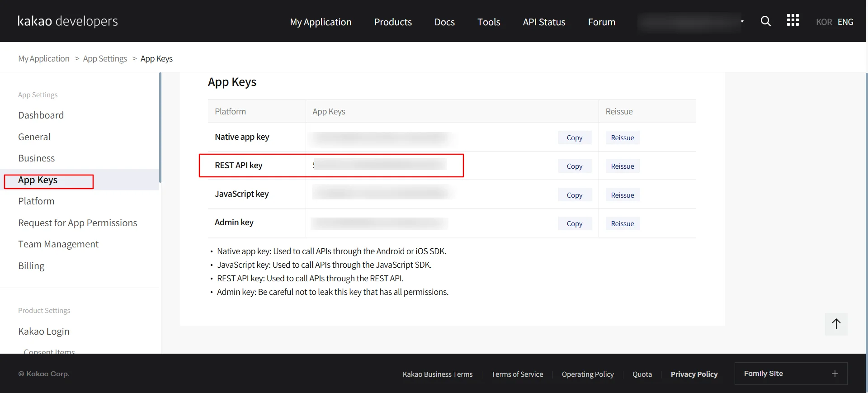Click the sidebar scrollbar
The width and height of the screenshot is (868, 393).
160,128
